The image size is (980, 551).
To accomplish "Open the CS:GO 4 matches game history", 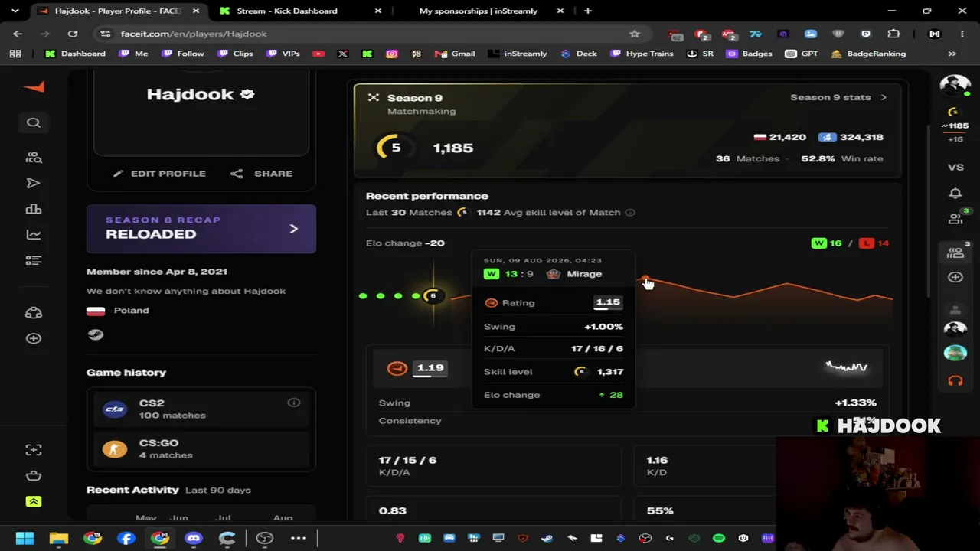I will pos(201,448).
